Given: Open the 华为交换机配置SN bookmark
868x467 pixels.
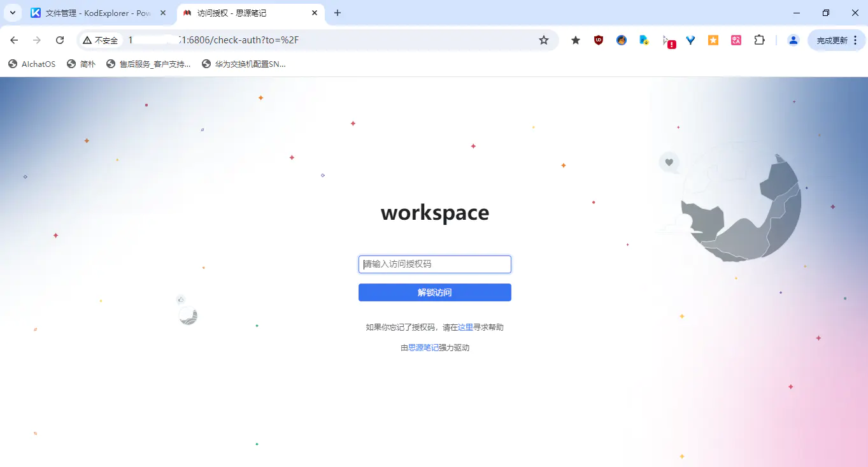Looking at the screenshot, I should click(244, 64).
